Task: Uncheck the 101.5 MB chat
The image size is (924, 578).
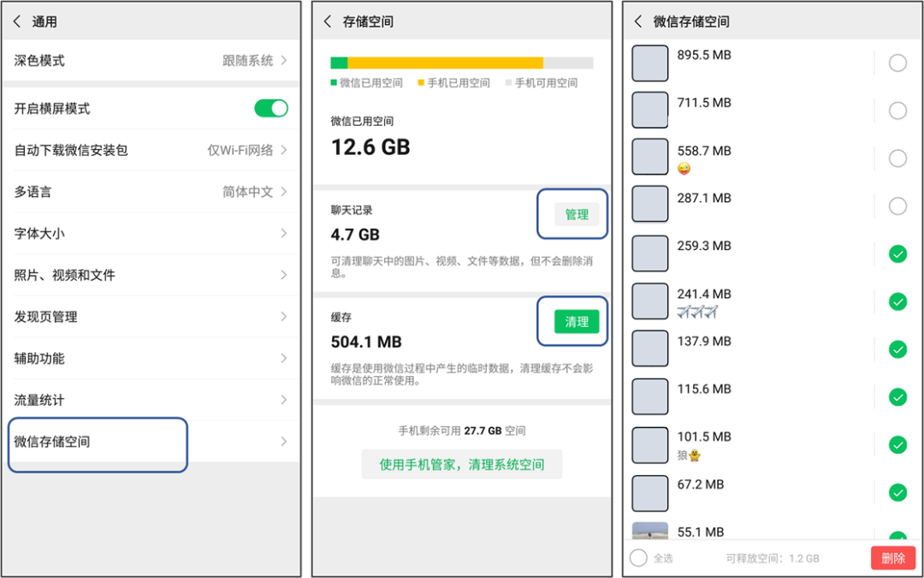Action: [x=897, y=444]
